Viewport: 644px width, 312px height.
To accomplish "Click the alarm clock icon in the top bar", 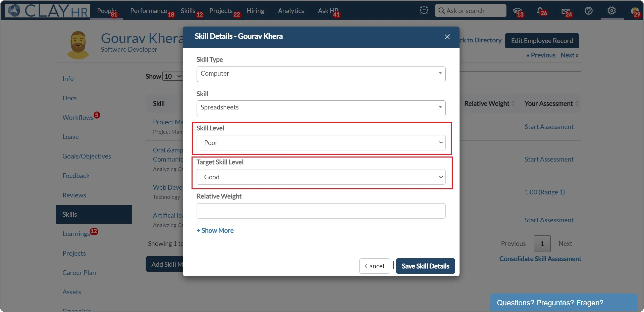I will pos(424,11).
